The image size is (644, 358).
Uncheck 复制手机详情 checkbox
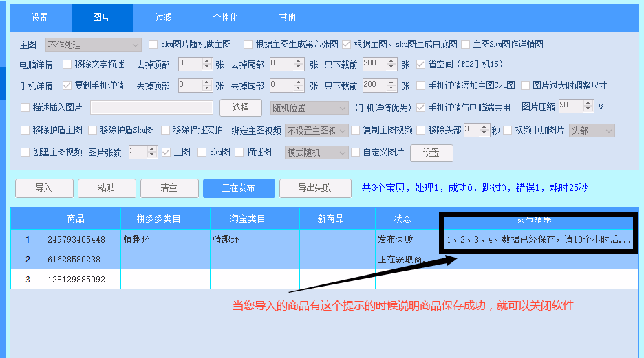point(67,85)
